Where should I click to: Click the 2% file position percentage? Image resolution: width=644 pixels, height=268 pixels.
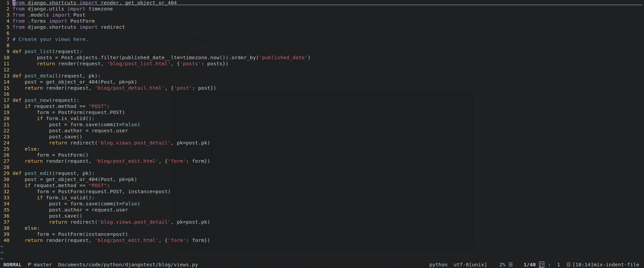tap(502, 265)
